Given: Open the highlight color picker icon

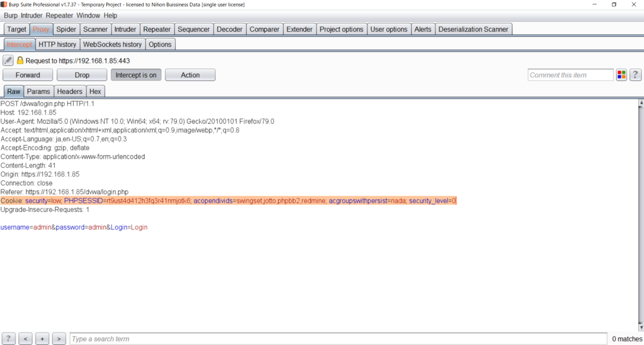Looking at the screenshot, I should (x=621, y=75).
